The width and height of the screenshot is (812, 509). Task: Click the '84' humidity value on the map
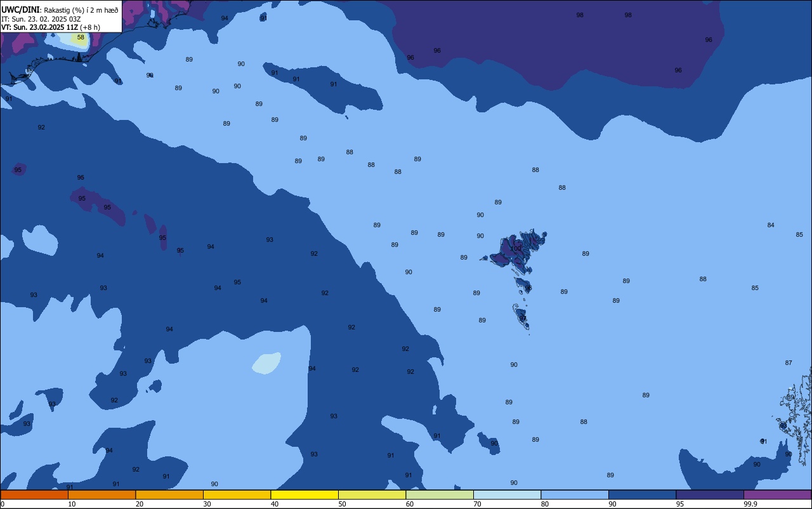click(x=771, y=225)
